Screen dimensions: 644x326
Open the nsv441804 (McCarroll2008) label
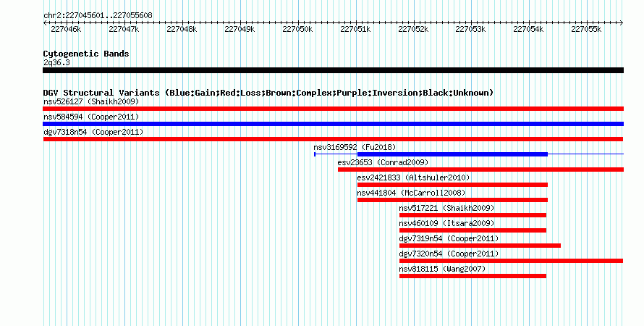pos(411,193)
